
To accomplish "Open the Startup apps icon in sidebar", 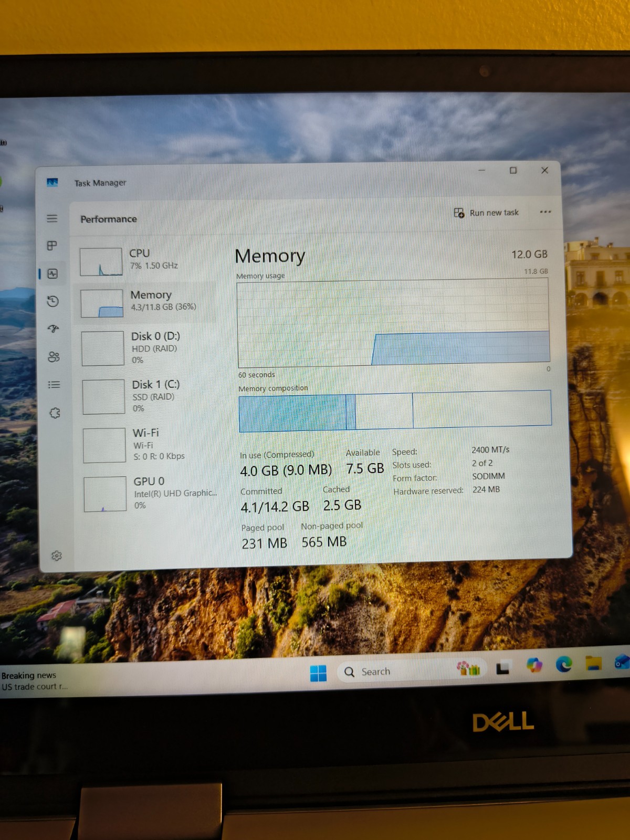I will (53, 329).
